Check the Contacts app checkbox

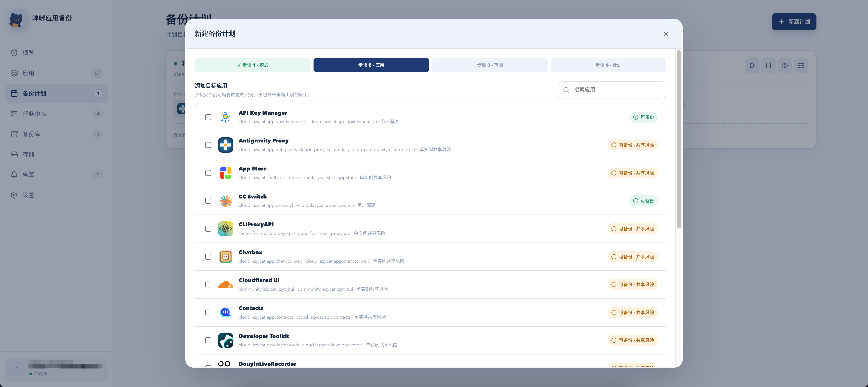coord(208,313)
